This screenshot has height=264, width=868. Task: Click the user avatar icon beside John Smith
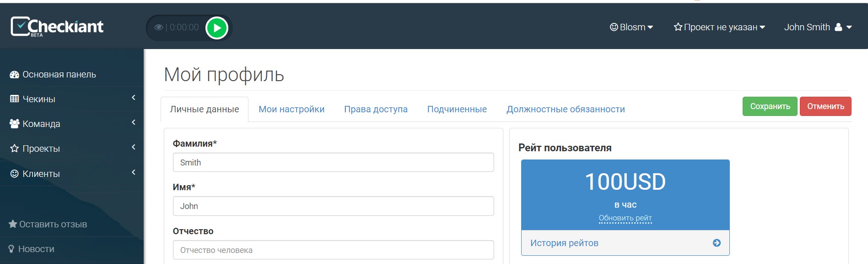pos(838,27)
